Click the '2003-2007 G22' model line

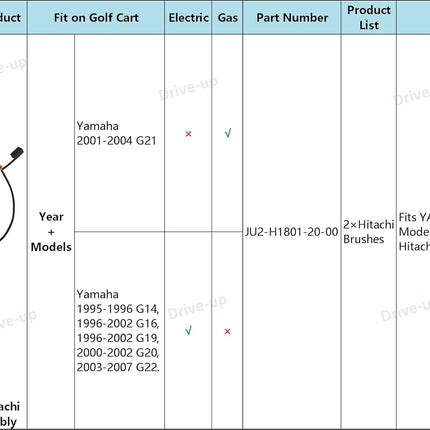click(118, 367)
